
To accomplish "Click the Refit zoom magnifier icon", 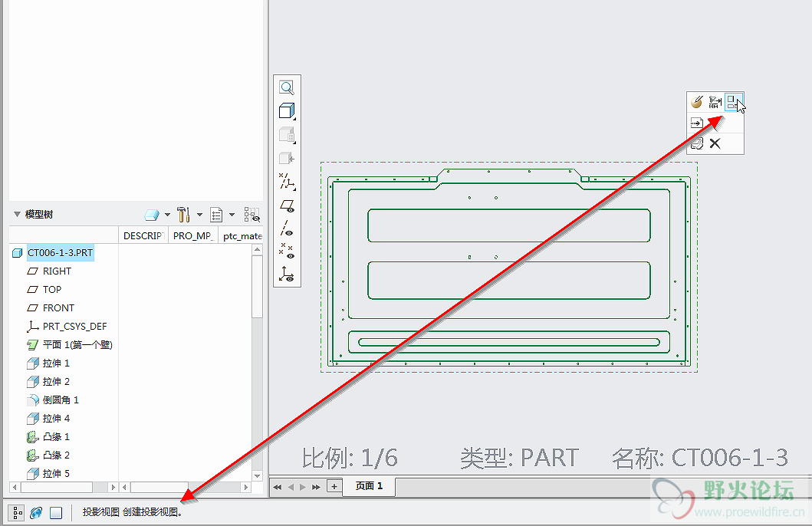I will point(287,87).
